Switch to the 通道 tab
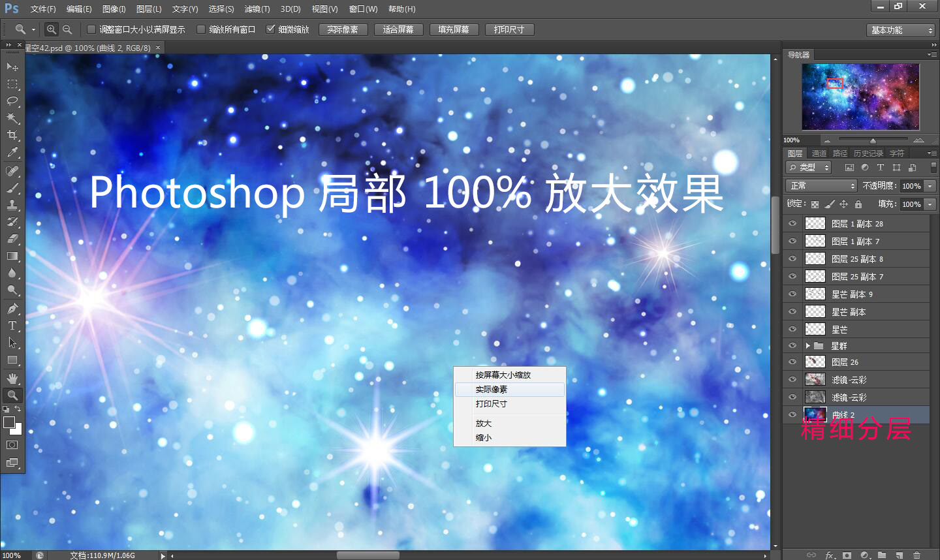 (819, 153)
